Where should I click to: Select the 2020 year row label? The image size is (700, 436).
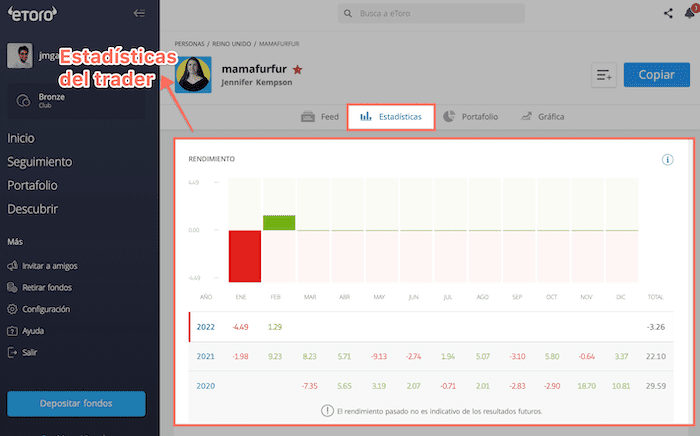[205, 386]
